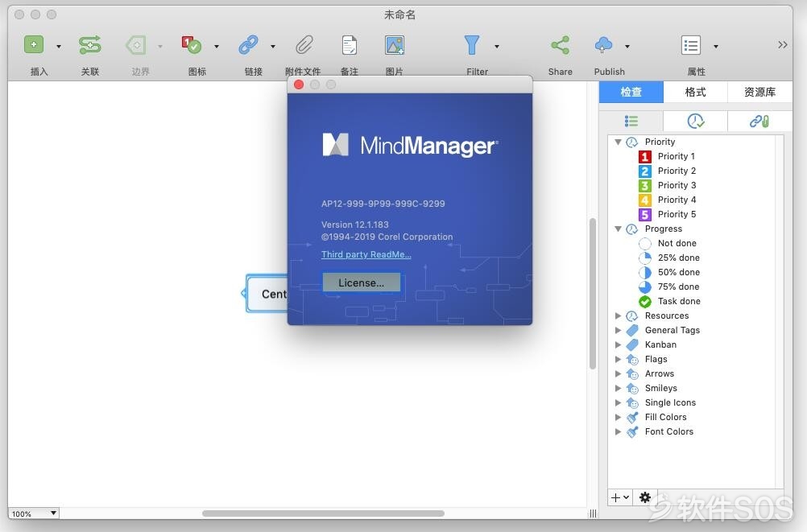Screen dimensions: 807x532
Task: Close the MindManager about dialog
Action: click(x=299, y=85)
